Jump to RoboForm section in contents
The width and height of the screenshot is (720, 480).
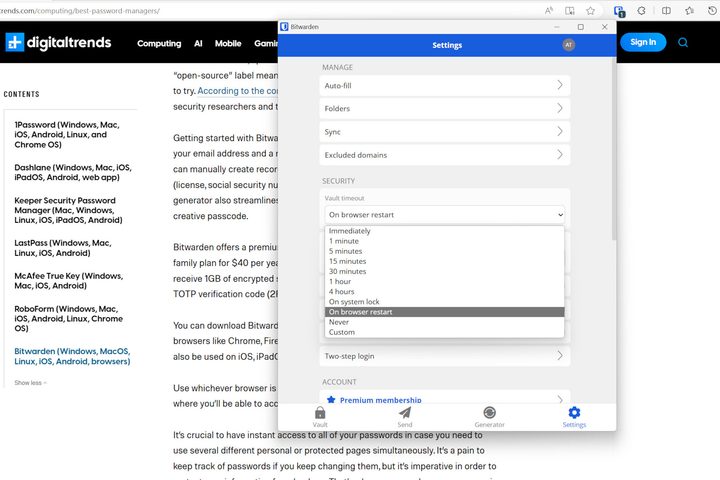tap(68, 318)
